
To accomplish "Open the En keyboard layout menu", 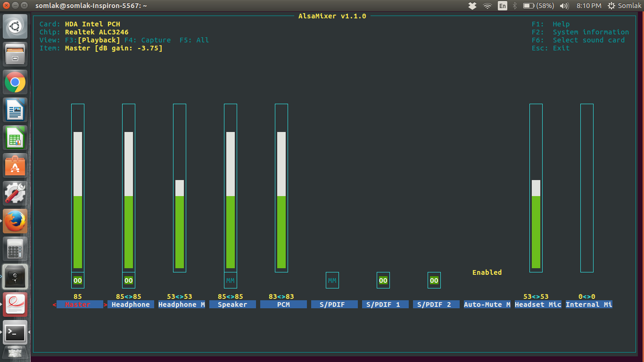I will (503, 6).
